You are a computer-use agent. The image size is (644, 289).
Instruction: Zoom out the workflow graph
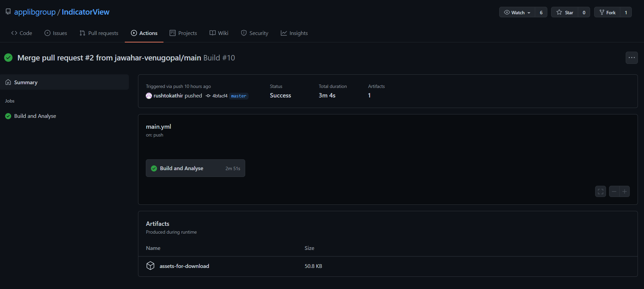[x=614, y=192]
